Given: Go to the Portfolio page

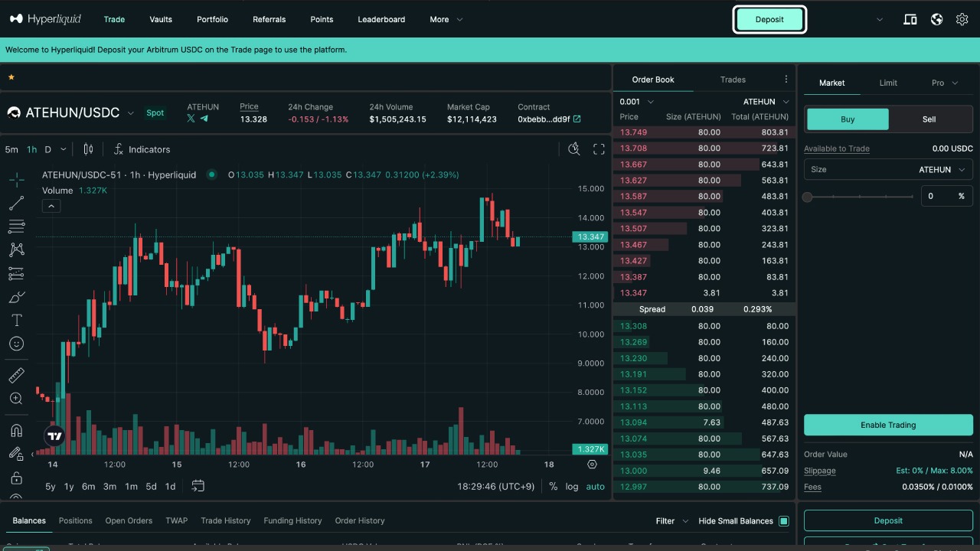Looking at the screenshot, I should pyautogui.click(x=212, y=19).
